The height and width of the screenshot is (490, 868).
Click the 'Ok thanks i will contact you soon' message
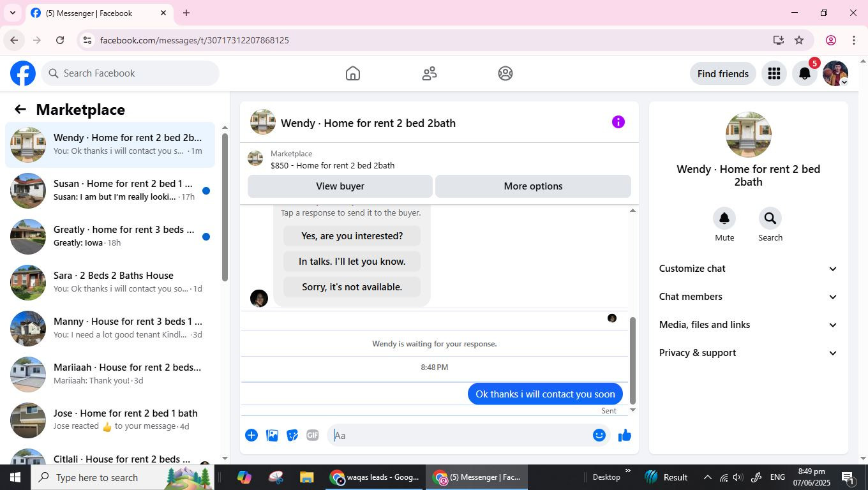[x=545, y=394]
